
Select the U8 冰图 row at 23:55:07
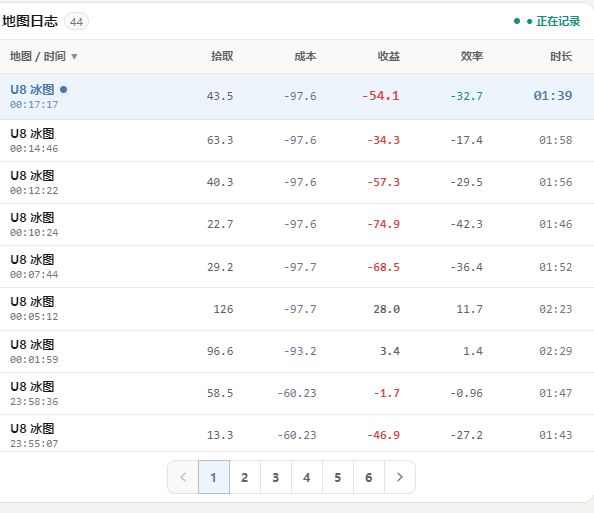pyautogui.click(x=297, y=434)
